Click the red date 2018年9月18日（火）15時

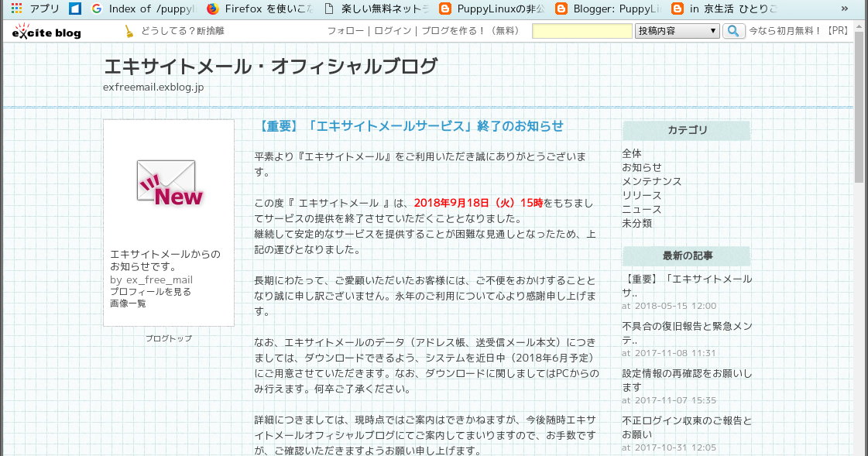(479, 203)
